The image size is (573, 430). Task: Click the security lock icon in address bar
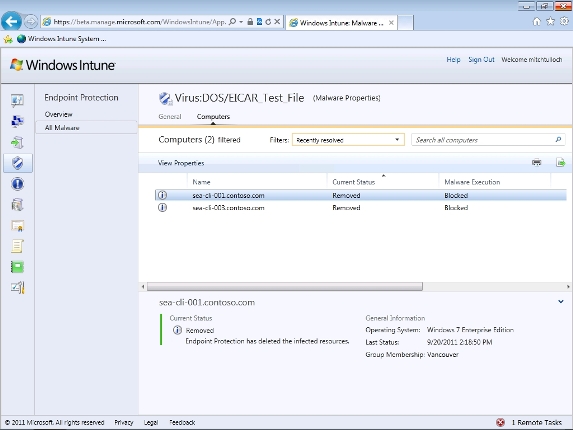tap(250, 22)
